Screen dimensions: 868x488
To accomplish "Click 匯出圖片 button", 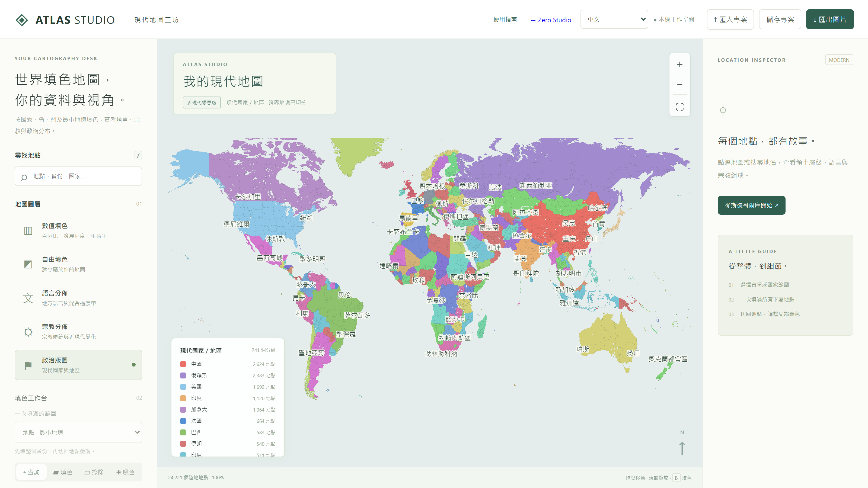I will pyautogui.click(x=829, y=20).
